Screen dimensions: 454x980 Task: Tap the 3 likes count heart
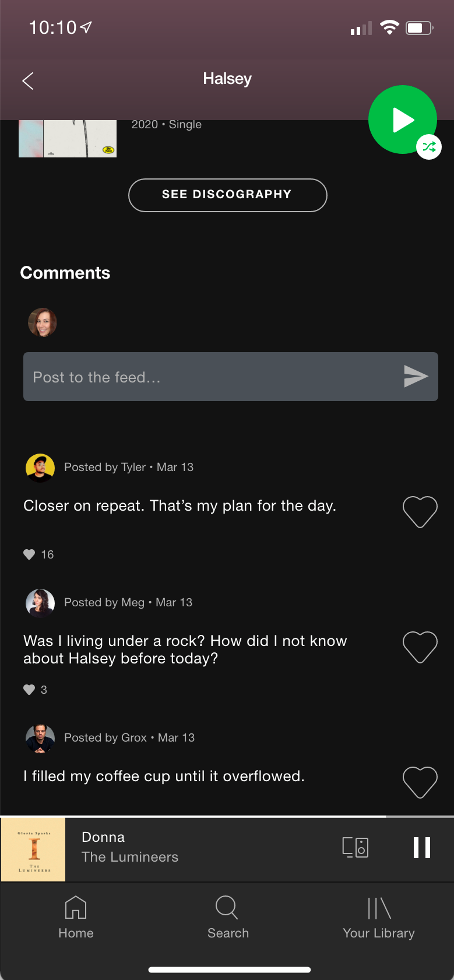pos(29,690)
